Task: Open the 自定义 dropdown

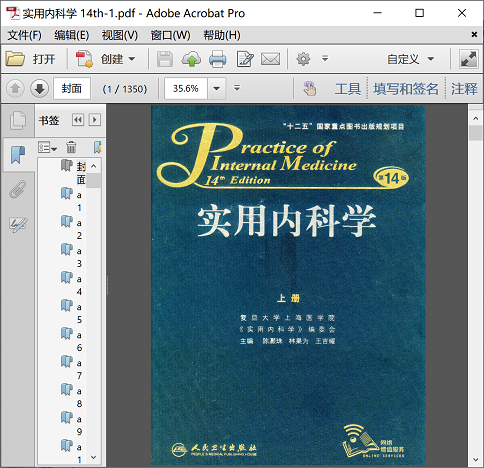Action: click(x=410, y=59)
